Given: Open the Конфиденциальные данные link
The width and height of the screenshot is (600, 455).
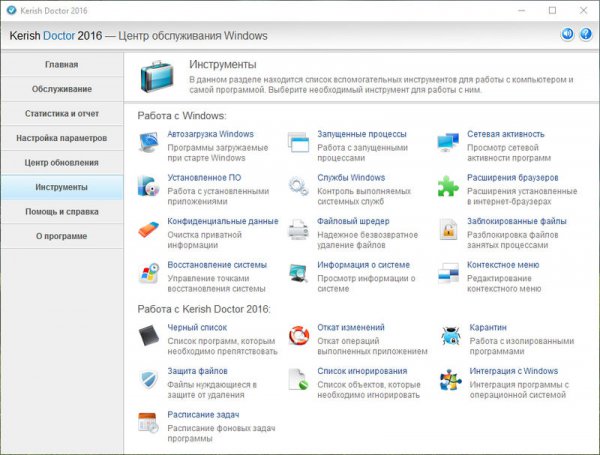Looking at the screenshot, I should [x=223, y=221].
